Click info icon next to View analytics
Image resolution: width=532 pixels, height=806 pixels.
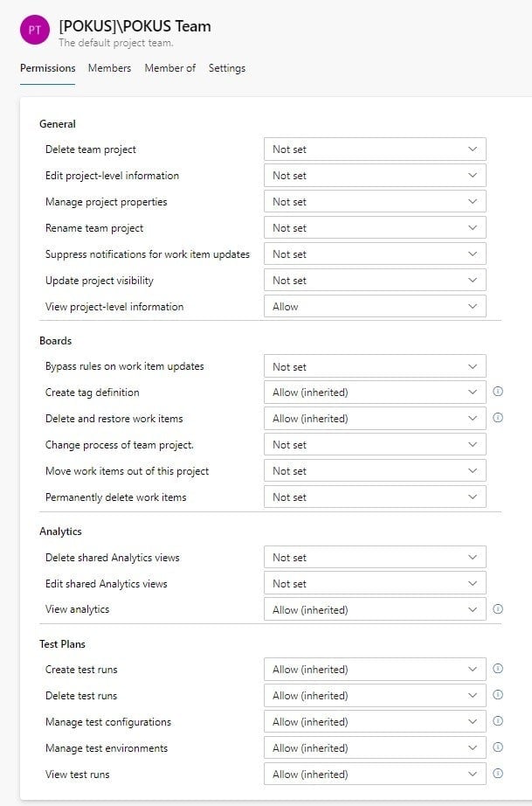click(498, 609)
